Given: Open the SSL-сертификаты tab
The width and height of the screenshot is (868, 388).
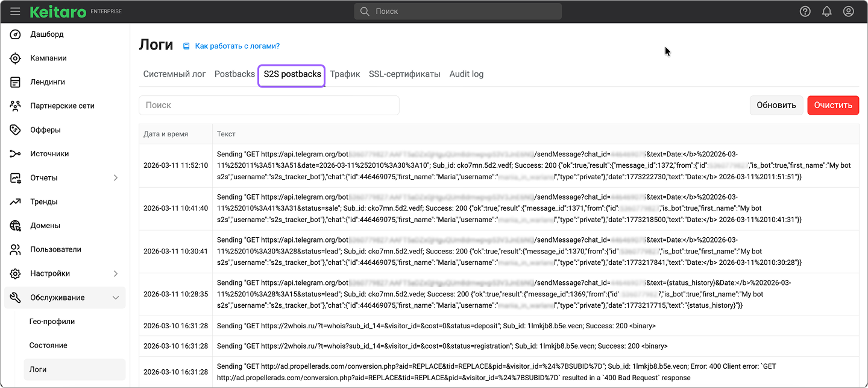Looking at the screenshot, I should pos(404,74).
